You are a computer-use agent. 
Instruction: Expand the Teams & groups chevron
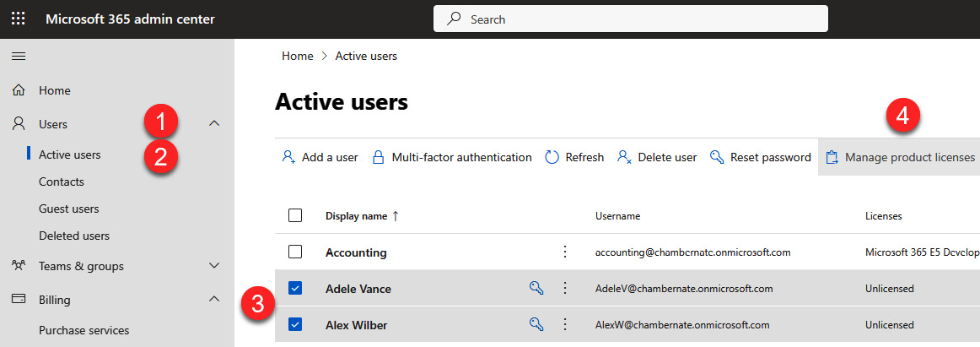(x=214, y=266)
